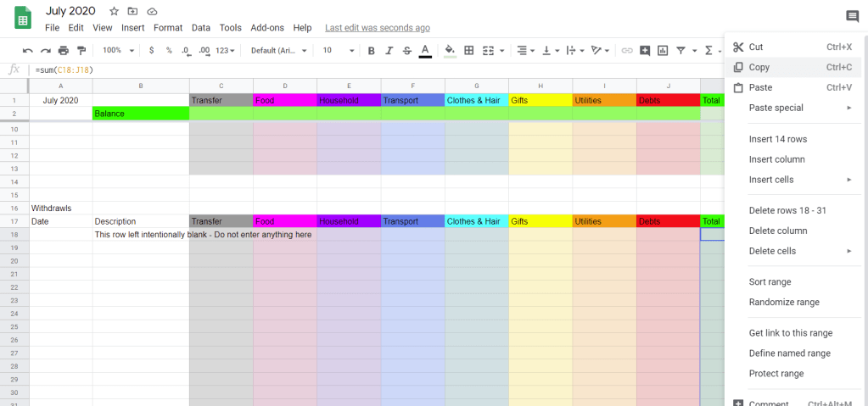Click inside the formula bar
The width and height of the screenshot is (868, 406).
339,70
